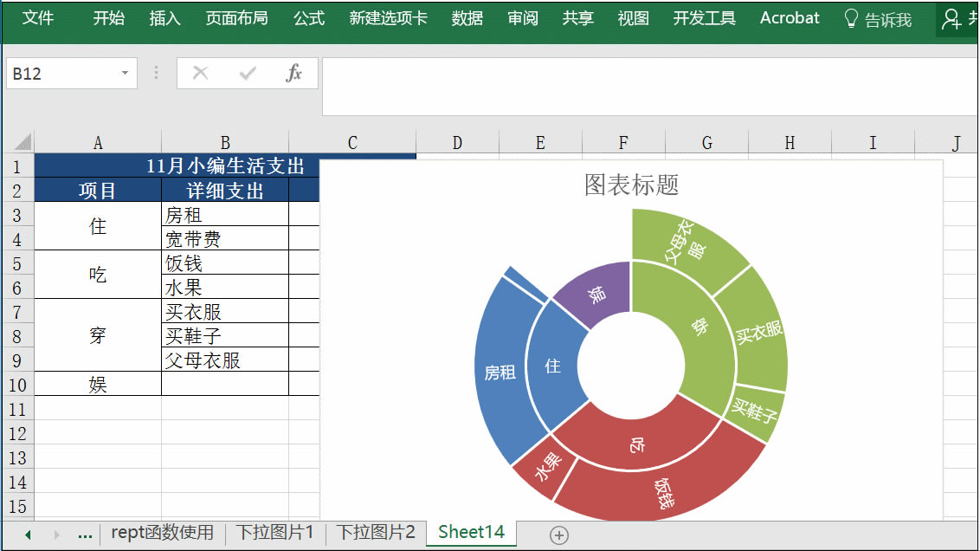This screenshot has height=551, width=980.
Task: Switch to 下拉图片2 sheet tab
Action: [x=376, y=532]
